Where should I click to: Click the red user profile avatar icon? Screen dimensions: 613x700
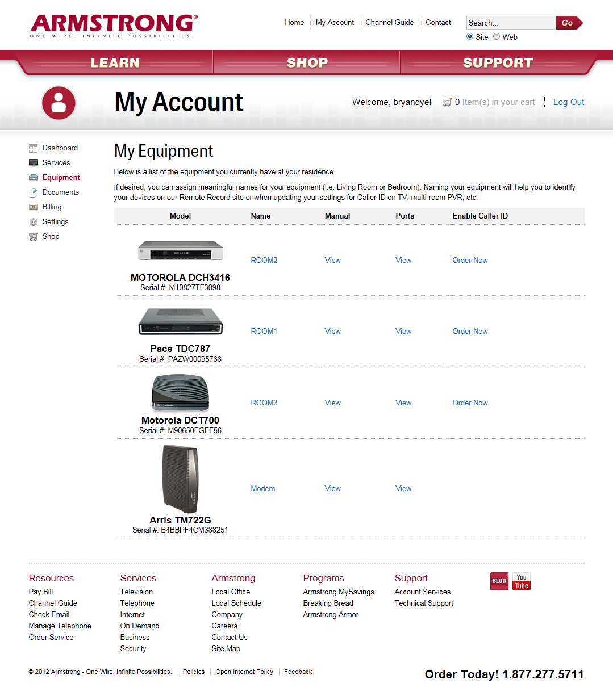click(59, 103)
